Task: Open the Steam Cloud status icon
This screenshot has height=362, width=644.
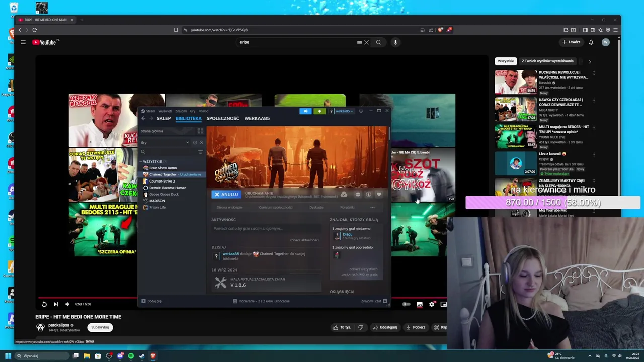Action: coord(344,194)
